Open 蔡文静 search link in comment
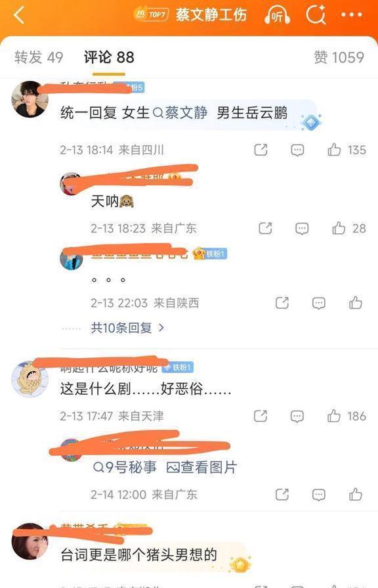Screen dimensions: 378x588 180,112
